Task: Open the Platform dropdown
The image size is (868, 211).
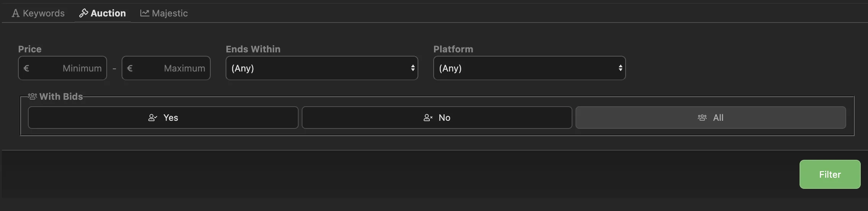Action: [x=529, y=68]
